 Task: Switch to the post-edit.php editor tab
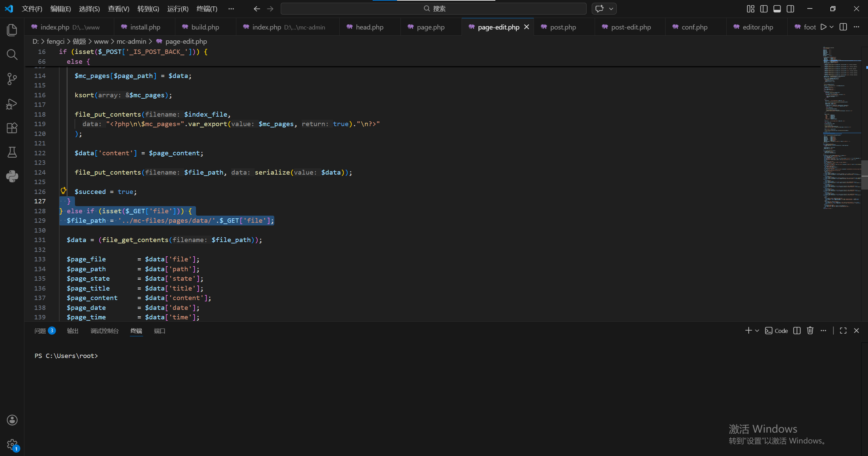(631, 27)
